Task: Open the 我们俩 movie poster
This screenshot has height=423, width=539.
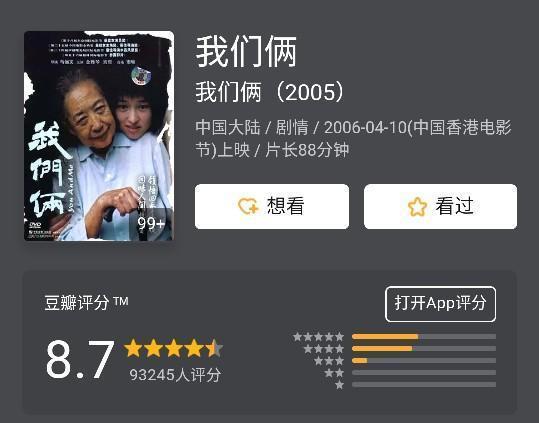Action: tap(99, 136)
